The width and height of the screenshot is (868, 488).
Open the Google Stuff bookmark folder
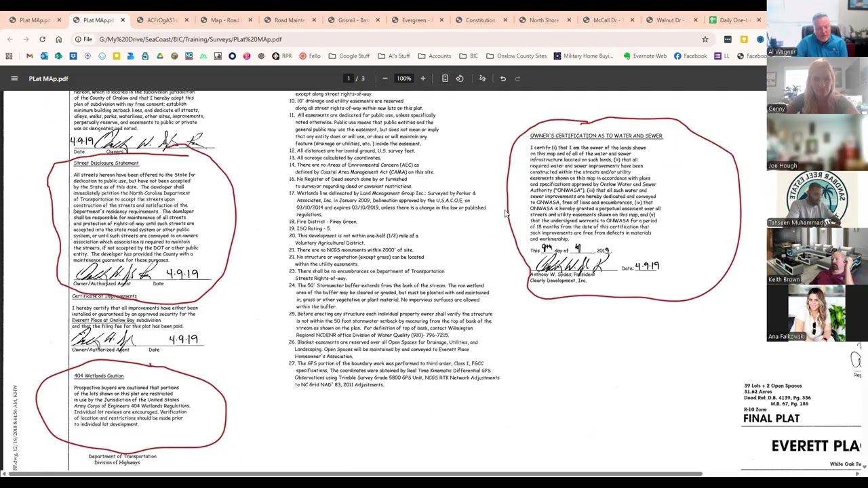click(x=350, y=56)
